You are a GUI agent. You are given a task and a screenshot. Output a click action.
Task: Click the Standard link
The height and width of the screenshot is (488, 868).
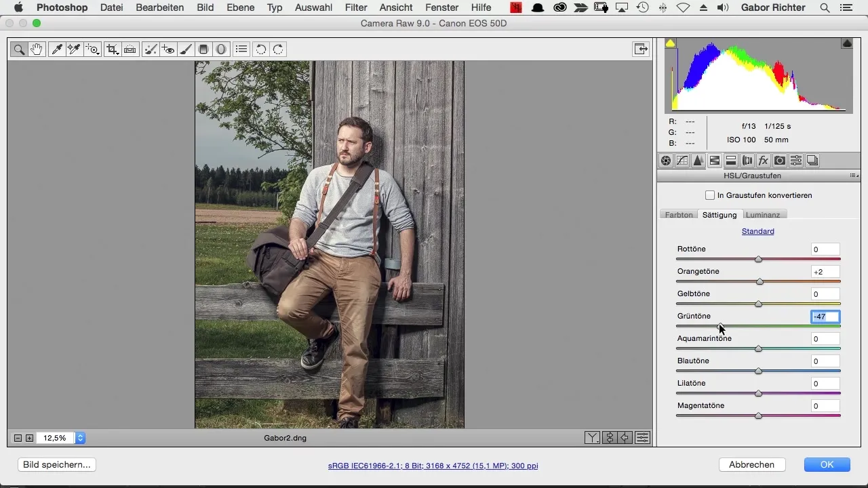point(757,231)
